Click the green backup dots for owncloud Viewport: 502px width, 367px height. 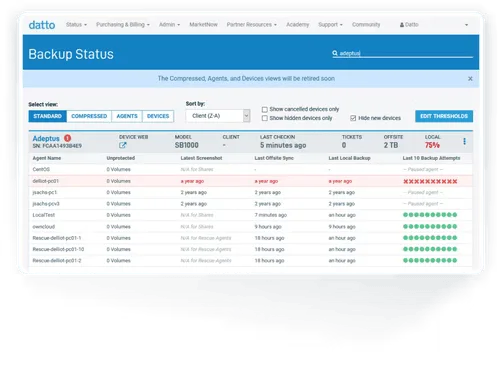point(430,227)
